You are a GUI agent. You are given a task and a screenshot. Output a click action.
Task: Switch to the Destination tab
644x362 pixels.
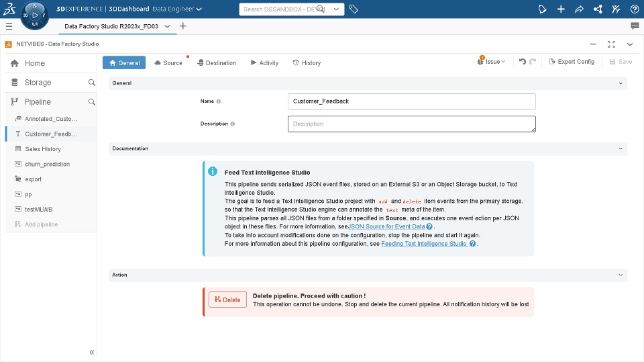point(217,63)
